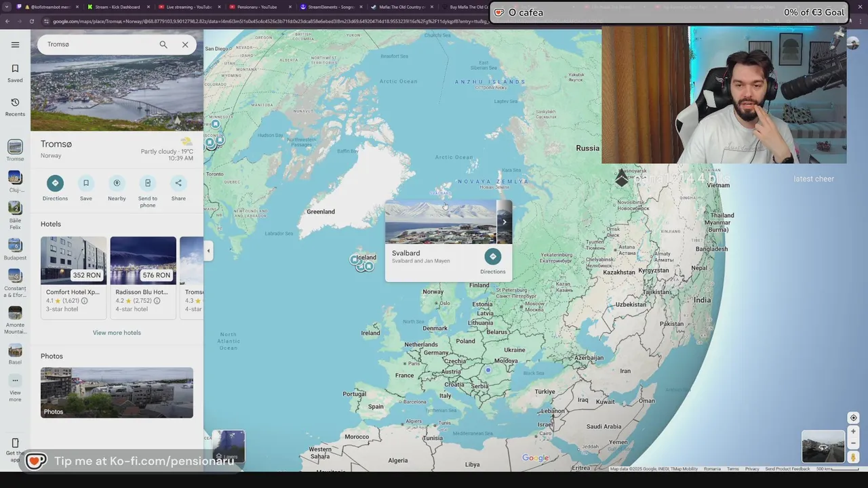Open the Tromsø Photos thumbnail
This screenshot has width=868, height=488.
click(x=117, y=392)
